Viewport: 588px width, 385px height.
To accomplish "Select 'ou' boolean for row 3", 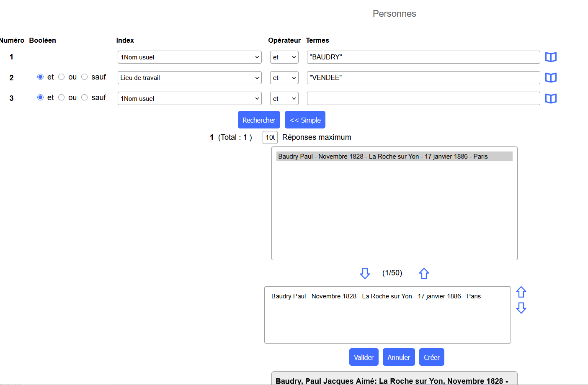I will pos(62,98).
